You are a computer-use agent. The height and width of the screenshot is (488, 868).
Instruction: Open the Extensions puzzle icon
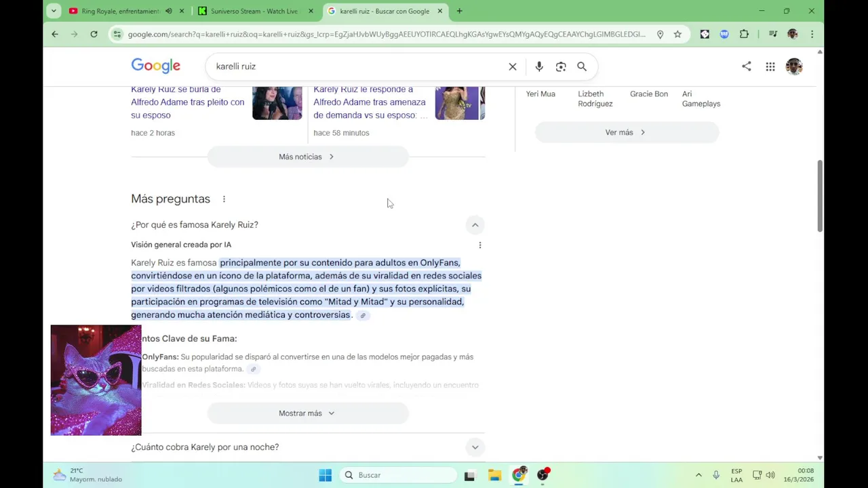744,34
